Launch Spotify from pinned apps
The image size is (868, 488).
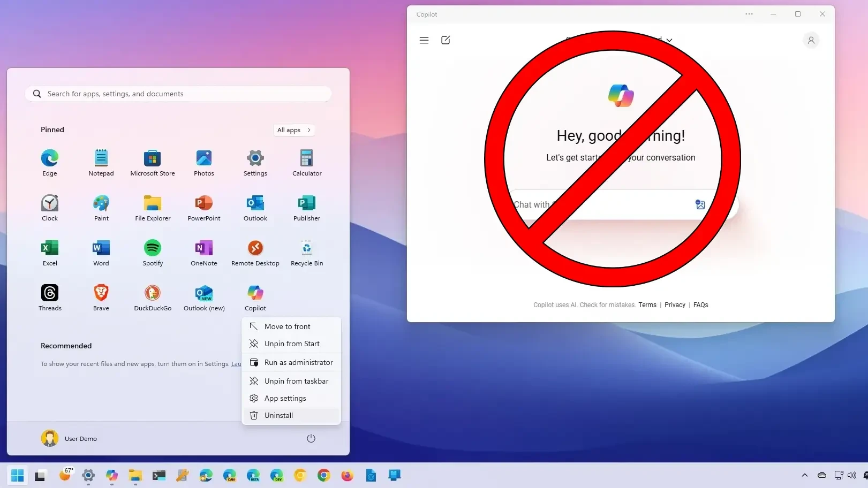[153, 248]
